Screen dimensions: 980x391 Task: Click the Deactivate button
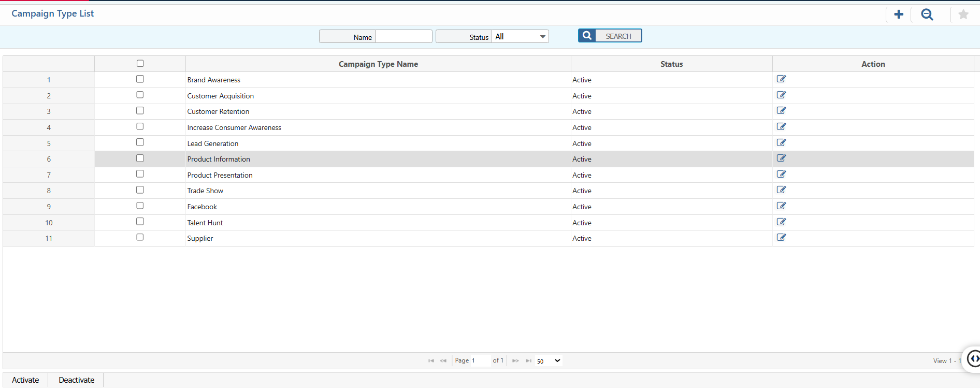click(x=76, y=380)
